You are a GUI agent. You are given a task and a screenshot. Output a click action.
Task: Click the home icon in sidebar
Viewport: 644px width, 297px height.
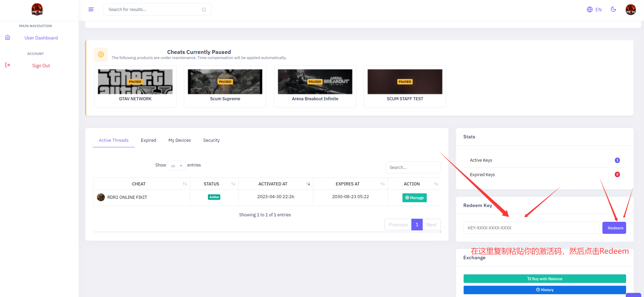click(x=8, y=37)
